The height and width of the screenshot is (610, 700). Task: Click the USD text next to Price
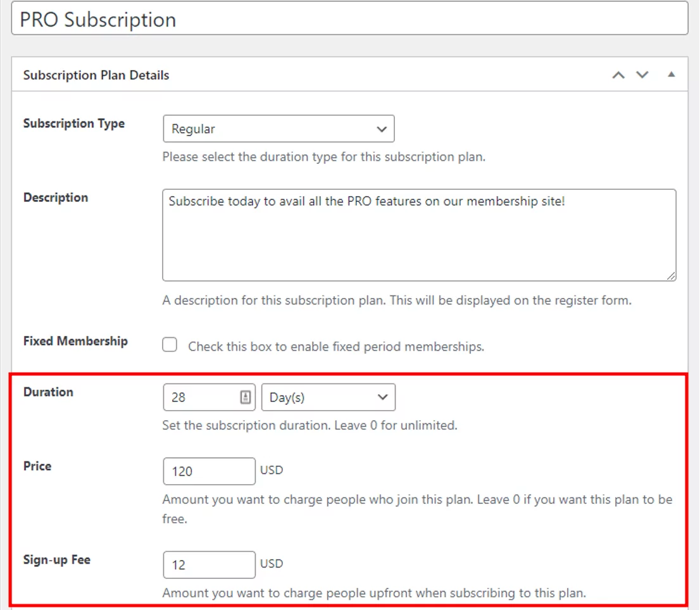click(272, 470)
